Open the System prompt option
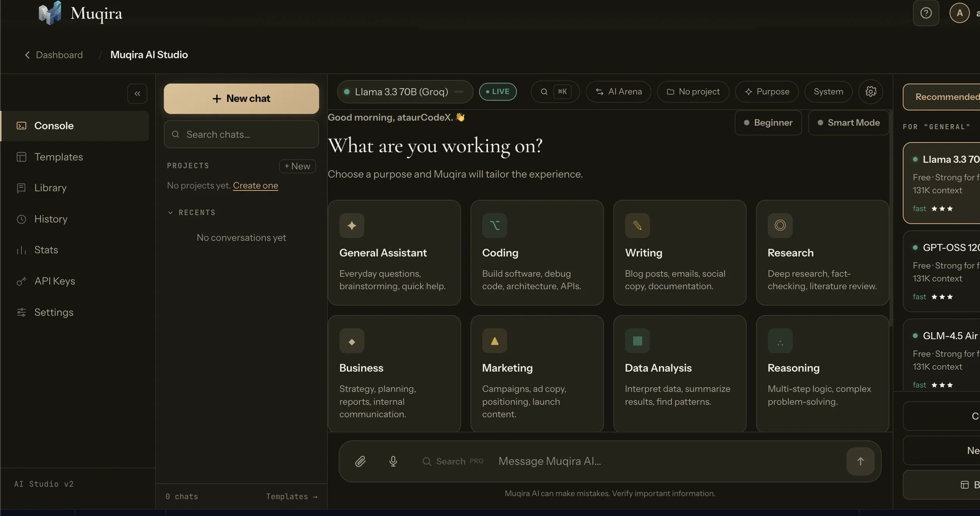The height and width of the screenshot is (516, 980). coord(828,92)
